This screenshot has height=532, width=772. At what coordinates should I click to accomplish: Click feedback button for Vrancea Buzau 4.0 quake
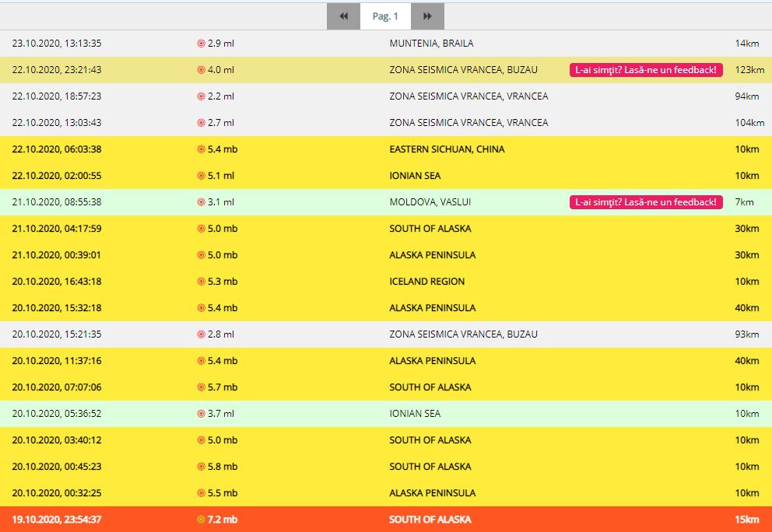pyautogui.click(x=646, y=70)
